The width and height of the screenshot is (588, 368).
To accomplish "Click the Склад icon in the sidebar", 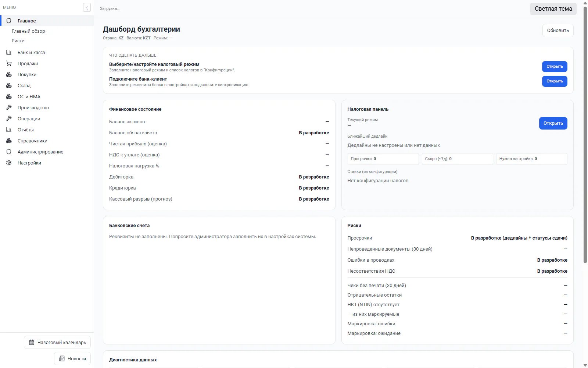I will click(9, 85).
